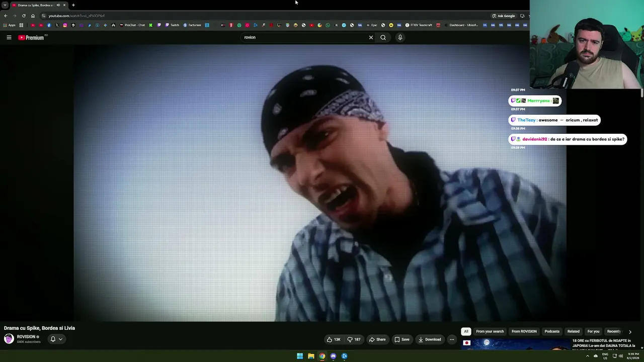Reload the current page
Viewport: 644px width, 362px height.
24,16
